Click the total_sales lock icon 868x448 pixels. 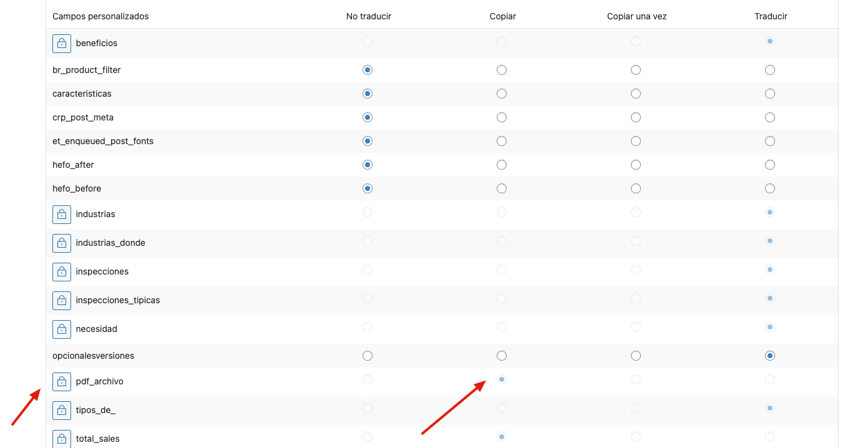pyautogui.click(x=62, y=438)
